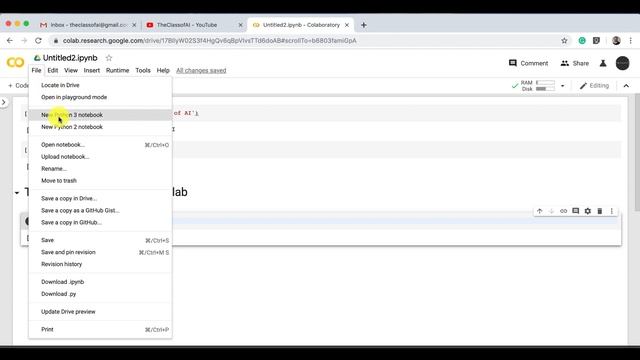Open the notebook settings flask icon
Screen dimensions: 640x360
coord(603,63)
